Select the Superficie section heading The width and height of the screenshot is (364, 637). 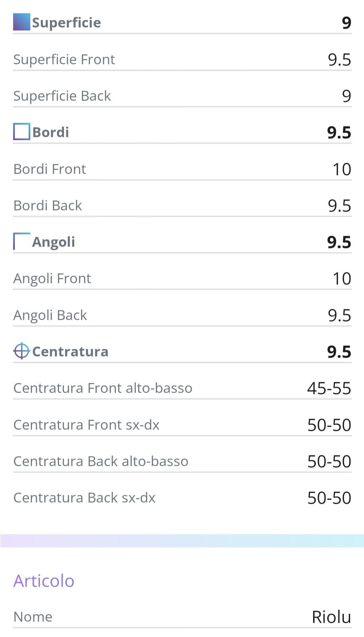[x=67, y=23]
